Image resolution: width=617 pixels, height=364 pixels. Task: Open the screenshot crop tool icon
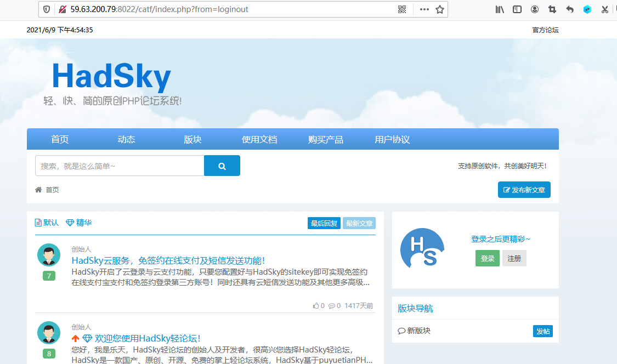click(x=552, y=9)
